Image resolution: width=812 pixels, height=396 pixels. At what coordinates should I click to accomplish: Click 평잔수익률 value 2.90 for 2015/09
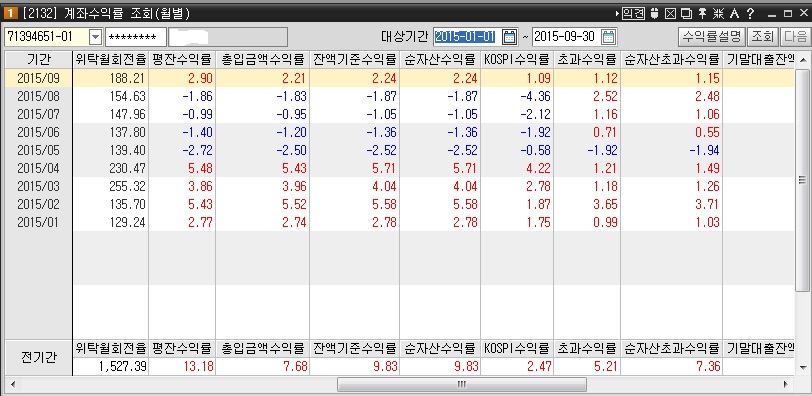[x=199, y=79]
